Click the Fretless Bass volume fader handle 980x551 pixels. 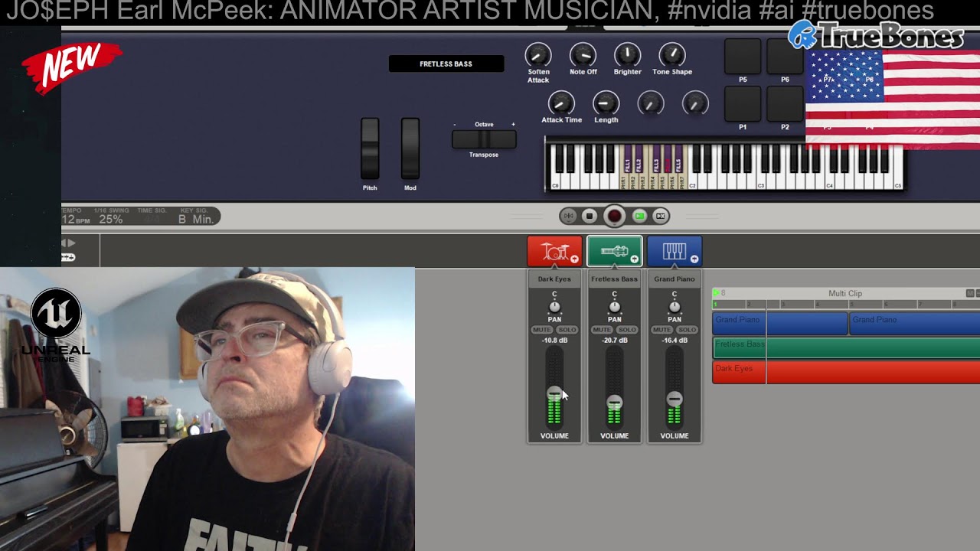(x=614, y=402)
